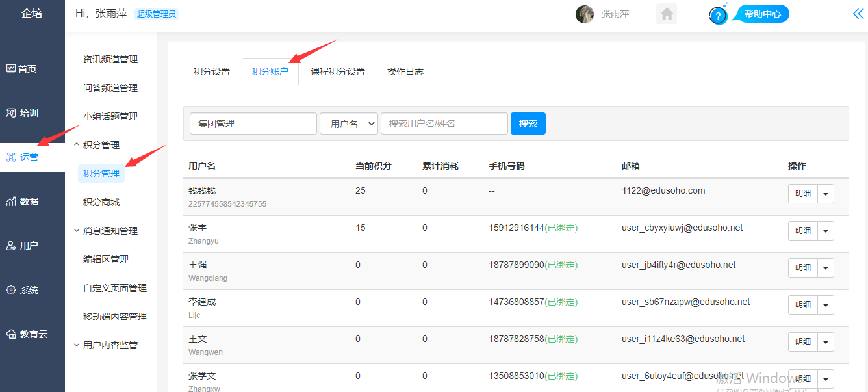This screenshot has width=868, height=392.
Task: Open dropdown arrow for 张学文 row
Action: (x=826, y=379)
